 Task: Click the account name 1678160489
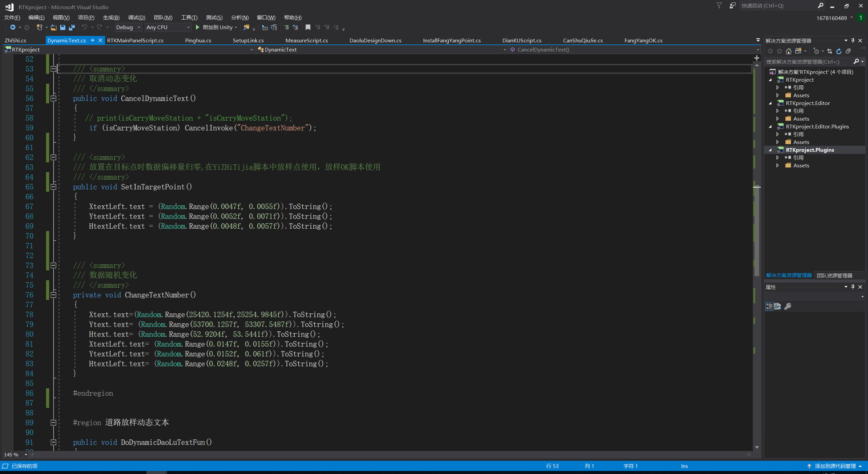click(831, 18)
